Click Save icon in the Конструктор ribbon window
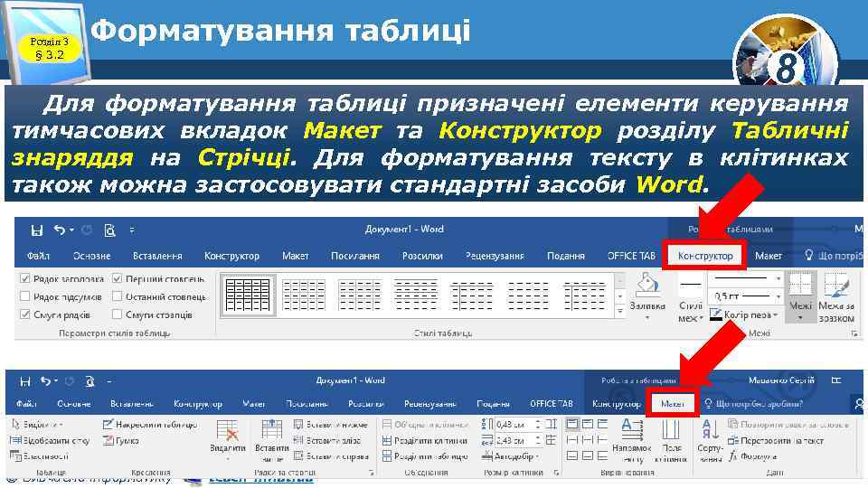 [36, 230]
